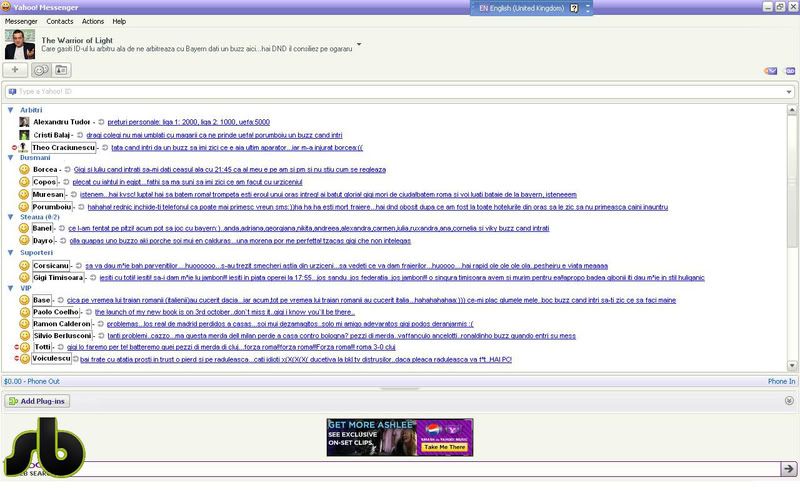Screen dimensions: 800x500
Task: Open Messenger menu
Action: 21,21
